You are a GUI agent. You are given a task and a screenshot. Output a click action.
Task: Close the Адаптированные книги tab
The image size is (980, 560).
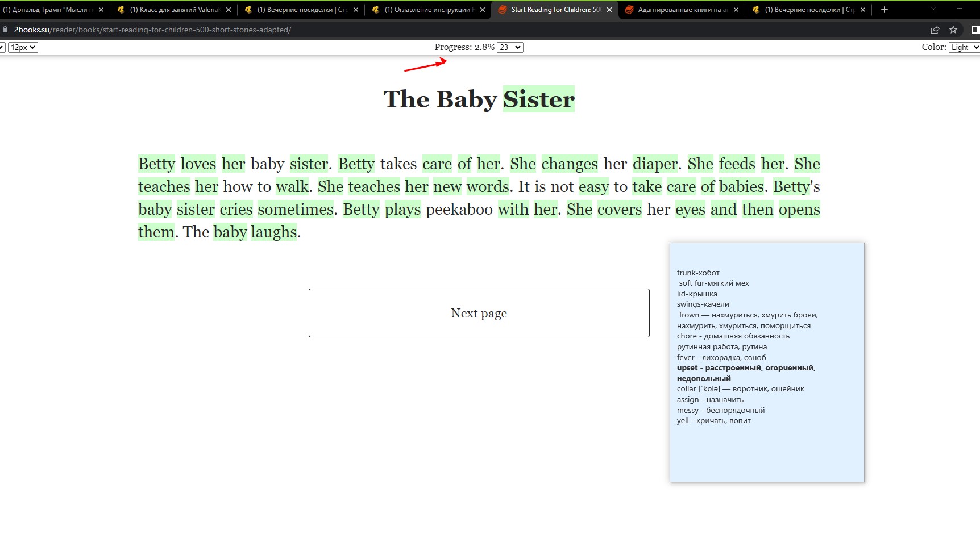736,10
